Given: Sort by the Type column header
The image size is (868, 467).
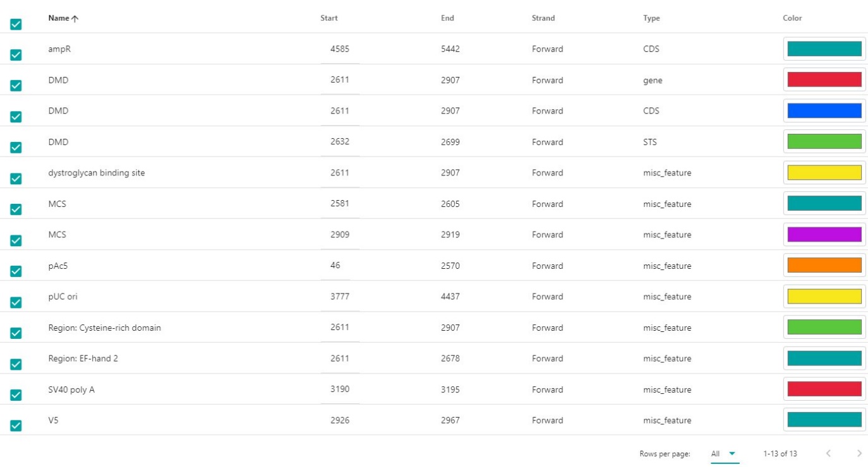Looking at the screenshot, I should [x=651, y=18].
